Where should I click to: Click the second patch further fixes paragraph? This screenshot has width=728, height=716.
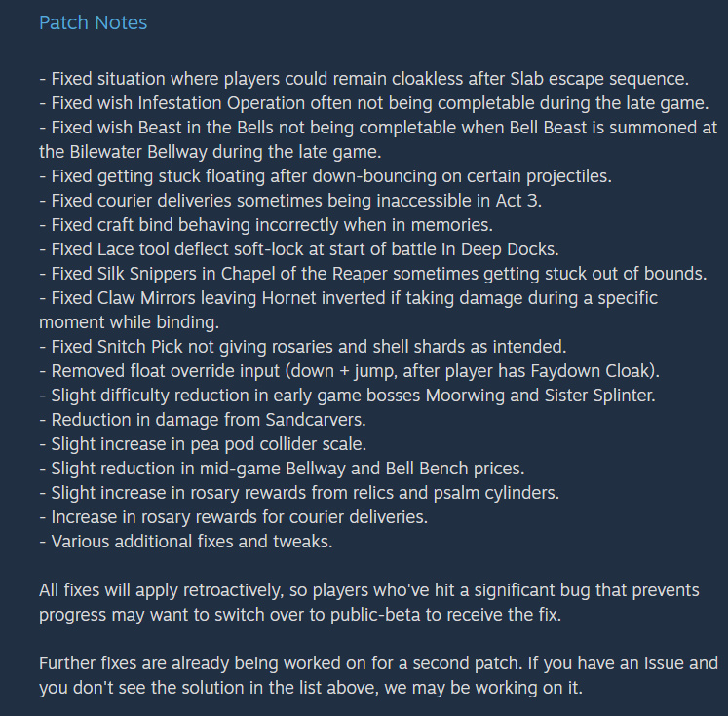point(378,675)
